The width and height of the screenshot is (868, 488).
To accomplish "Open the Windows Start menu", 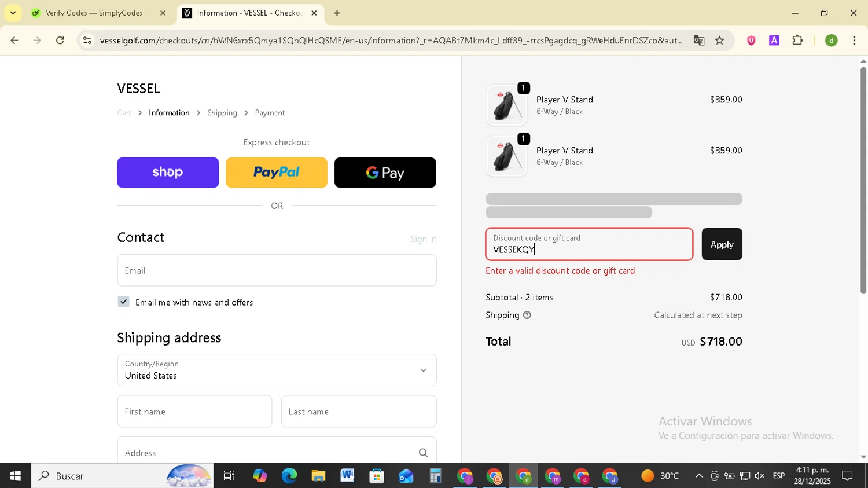I will click(x=15, y=476).
